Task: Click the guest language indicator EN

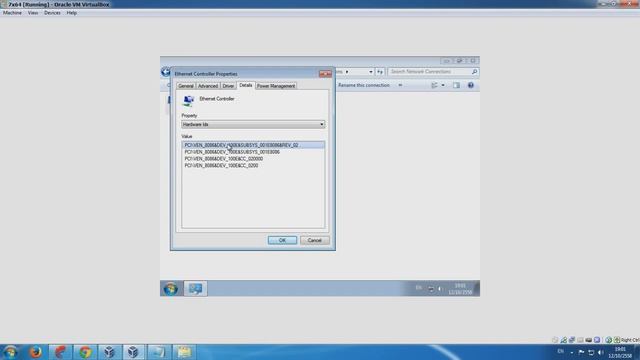Action: coord(418,288)
